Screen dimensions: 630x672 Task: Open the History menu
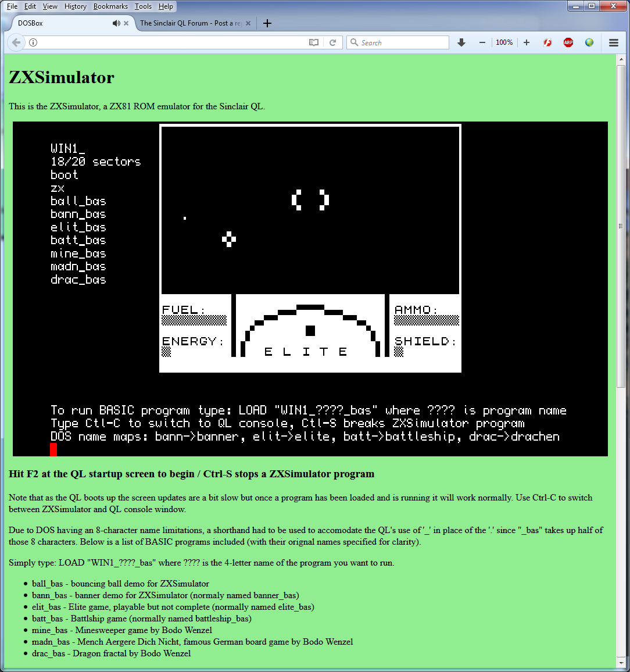(x=76, y=6)
